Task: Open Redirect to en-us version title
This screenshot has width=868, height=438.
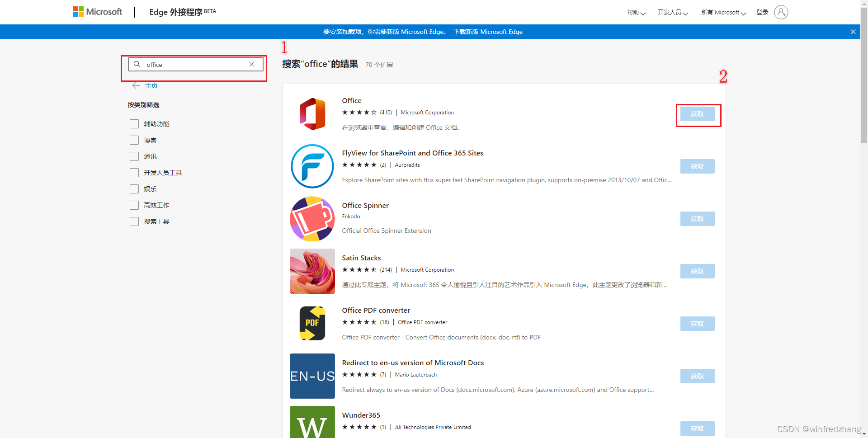Action: (x=413, y=363)
